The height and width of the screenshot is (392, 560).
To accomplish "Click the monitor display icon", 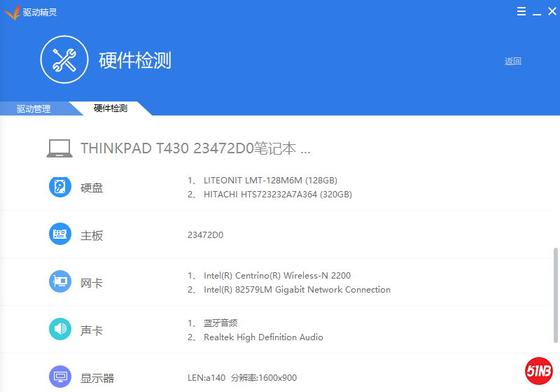I will [x=60, y=377].
